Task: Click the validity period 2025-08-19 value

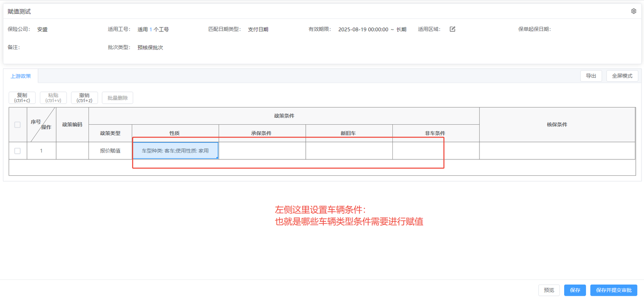Action: pos(372,30)
